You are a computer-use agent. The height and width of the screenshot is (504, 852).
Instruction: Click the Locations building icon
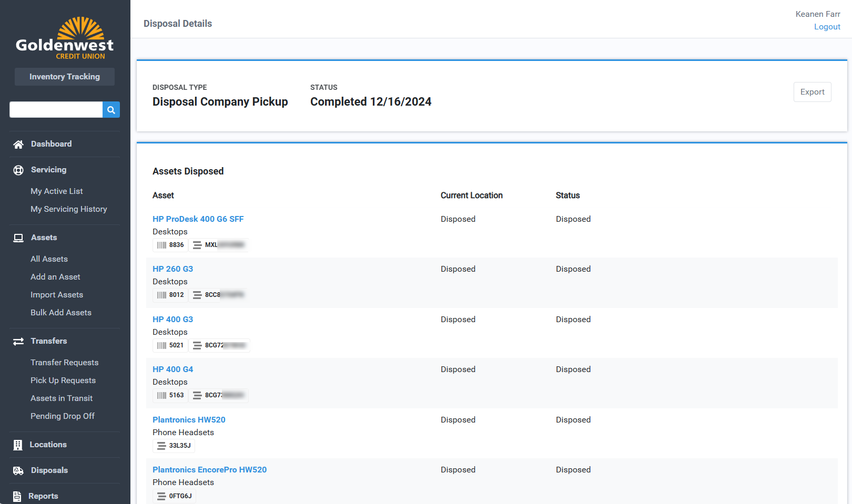tap(18, 445)
